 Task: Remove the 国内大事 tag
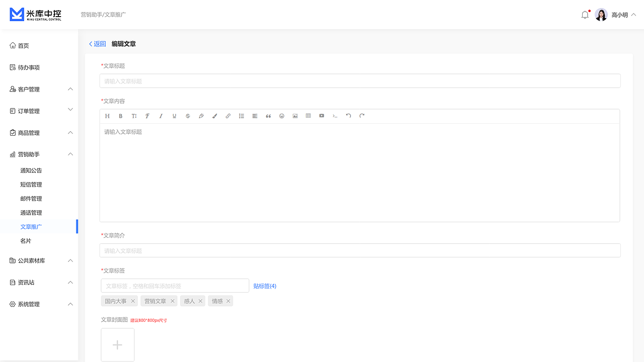(x=133, y=301)
